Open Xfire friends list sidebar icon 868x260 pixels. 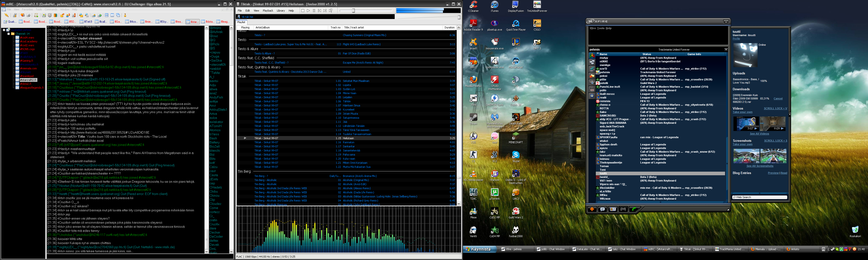point(592,56)
